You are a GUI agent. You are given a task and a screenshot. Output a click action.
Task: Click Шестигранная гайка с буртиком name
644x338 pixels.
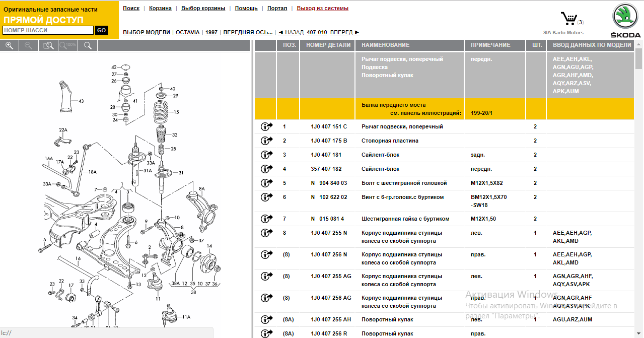tap(405, 219)
